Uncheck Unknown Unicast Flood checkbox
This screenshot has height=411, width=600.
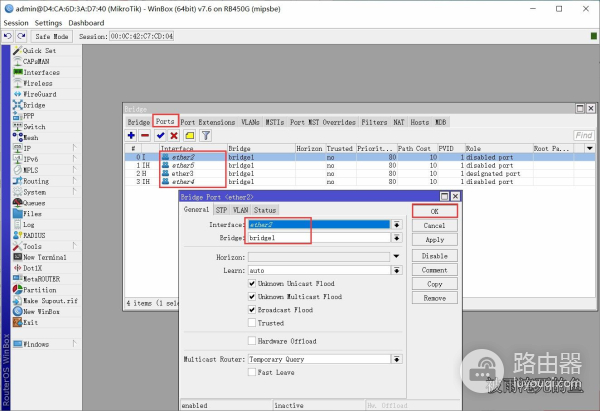tap(252, 284)
